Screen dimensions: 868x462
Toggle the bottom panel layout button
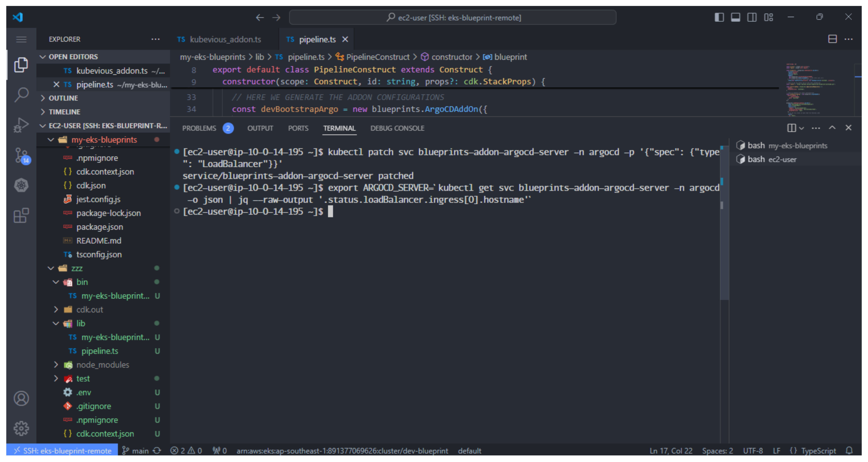click(x=736, y=18)
